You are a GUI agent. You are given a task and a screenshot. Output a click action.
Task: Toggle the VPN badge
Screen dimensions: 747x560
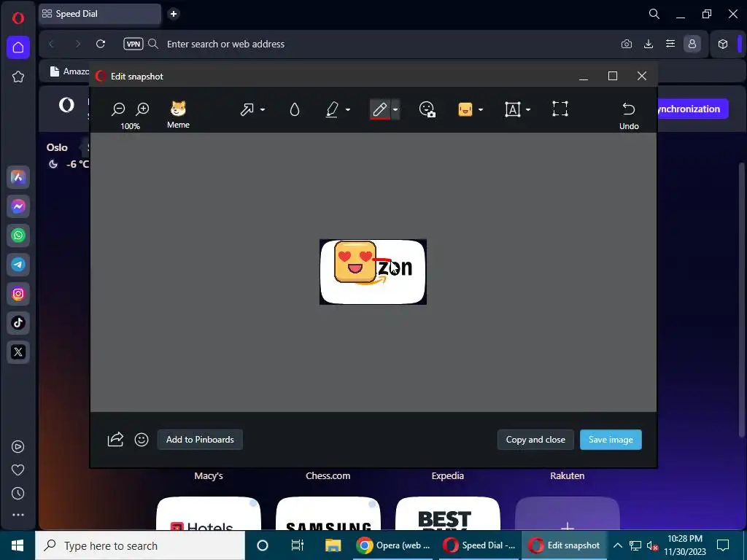(x=133, y=44)
